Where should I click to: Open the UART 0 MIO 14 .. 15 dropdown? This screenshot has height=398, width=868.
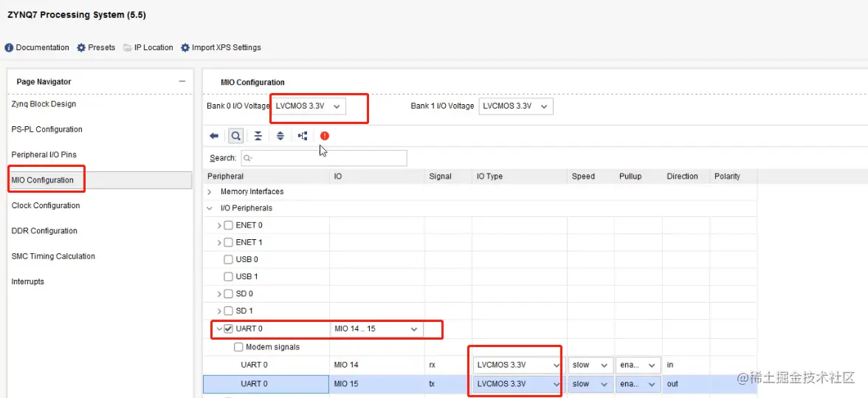[376, 329]
